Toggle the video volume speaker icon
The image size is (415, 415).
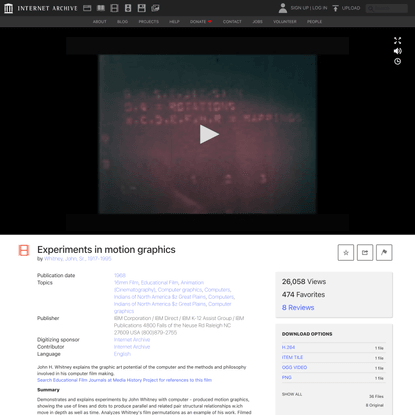tap(397, 51)
